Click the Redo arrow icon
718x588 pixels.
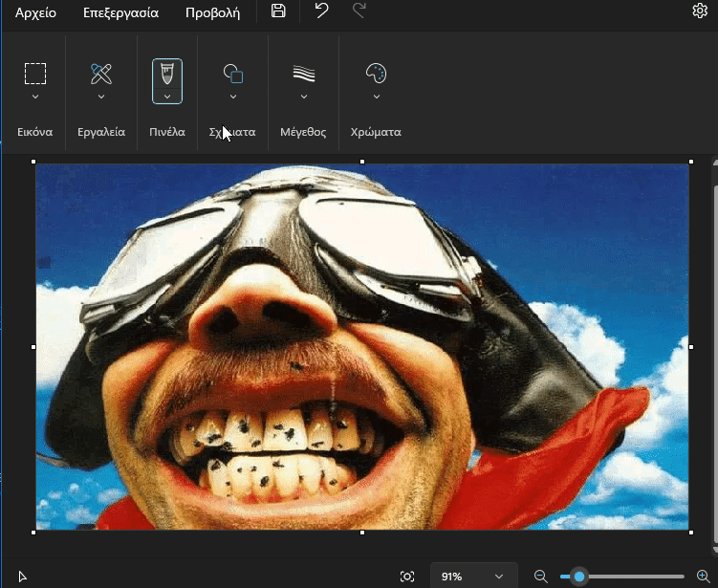coord(359,11)
